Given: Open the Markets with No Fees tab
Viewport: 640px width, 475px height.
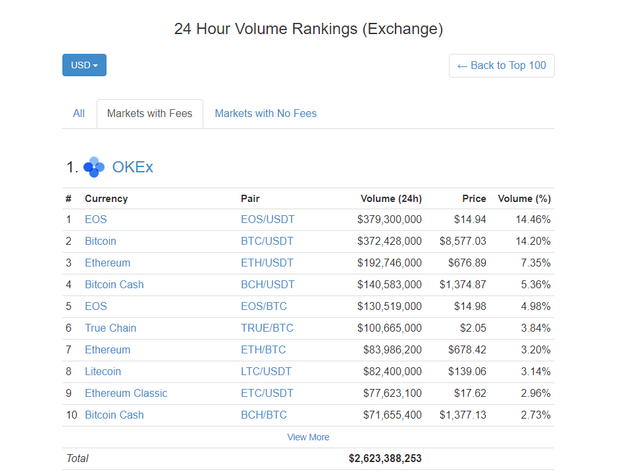Looking at the screenshot, I should [x=266, y=113].
